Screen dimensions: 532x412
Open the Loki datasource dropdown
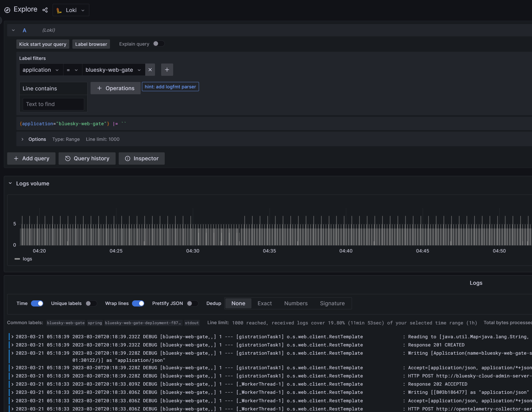click(71, 10)
